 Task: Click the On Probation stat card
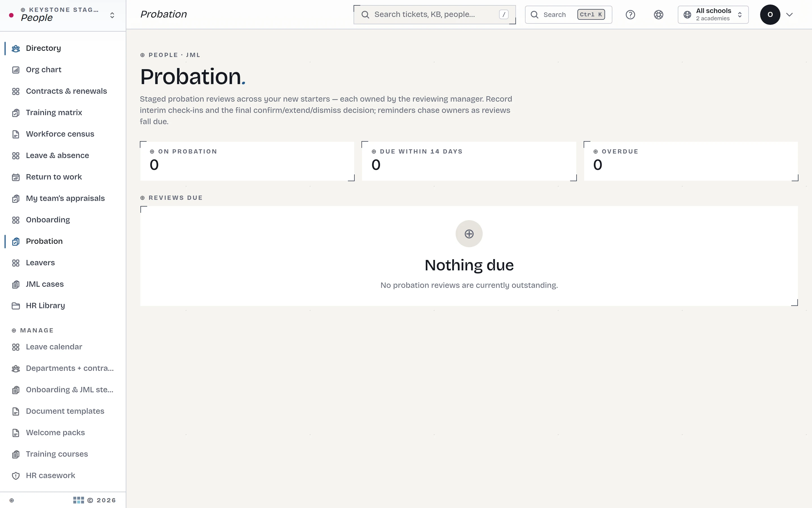coord(247,161)
